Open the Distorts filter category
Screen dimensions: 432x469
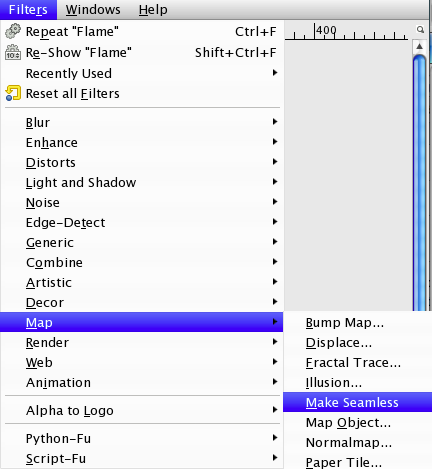pyautogui.click(x=142, y=162)
